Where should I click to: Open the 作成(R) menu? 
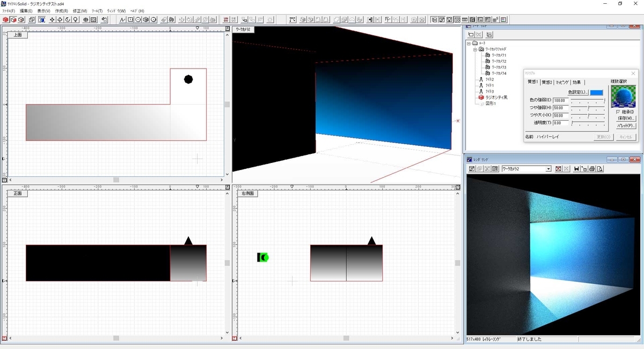61,11
